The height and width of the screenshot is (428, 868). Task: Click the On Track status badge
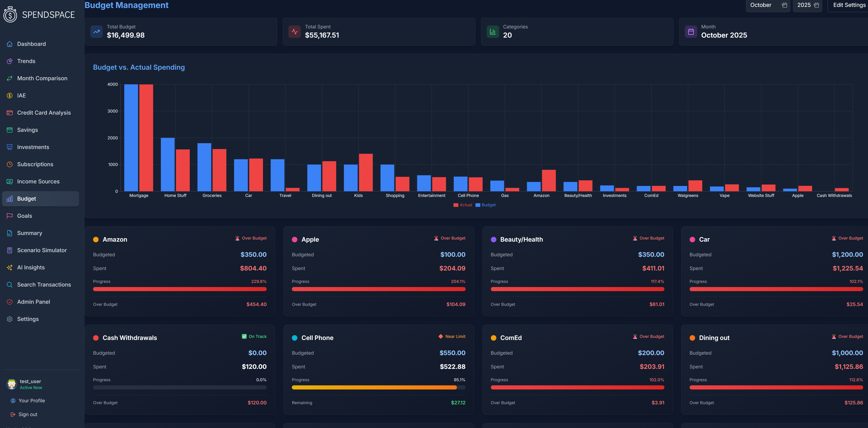(x=254, y=336)
